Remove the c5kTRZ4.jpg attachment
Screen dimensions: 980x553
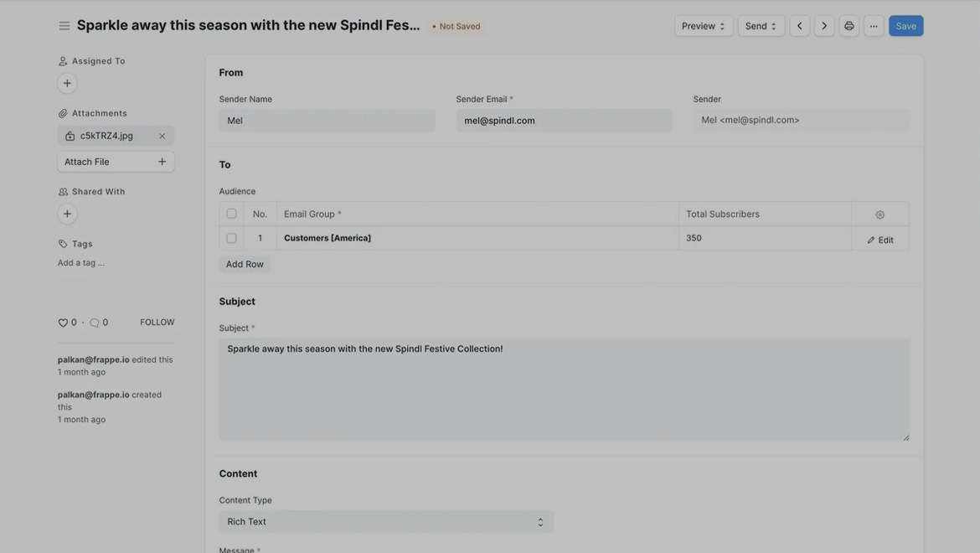pyautogui.click(x=162, y=136)
